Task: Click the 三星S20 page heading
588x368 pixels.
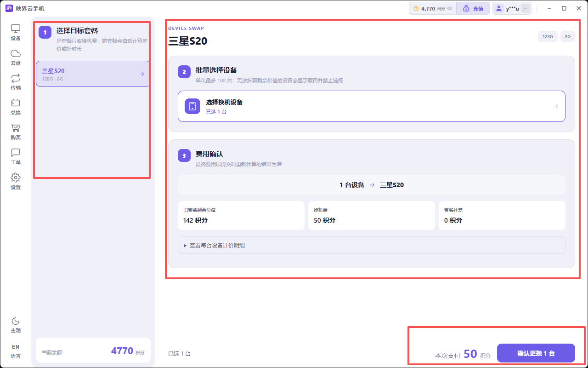Action: [187, 41]
